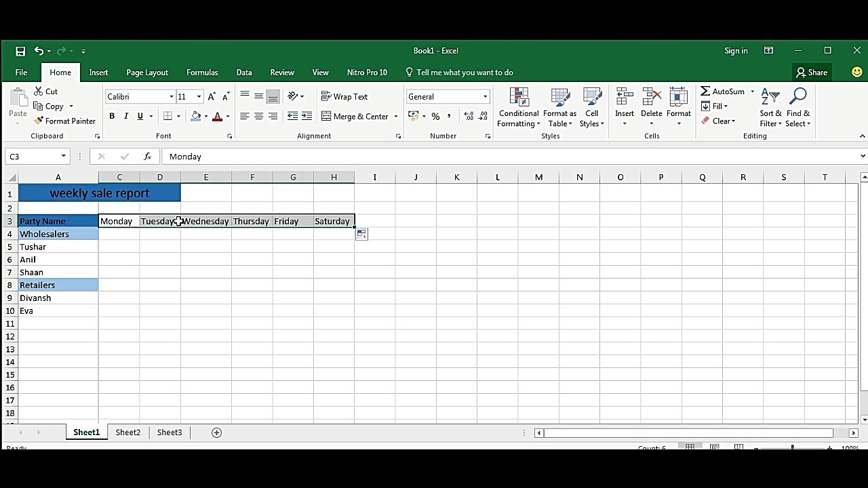Switch to the Sheet2 worksheet tab

[x=128, y=432]
